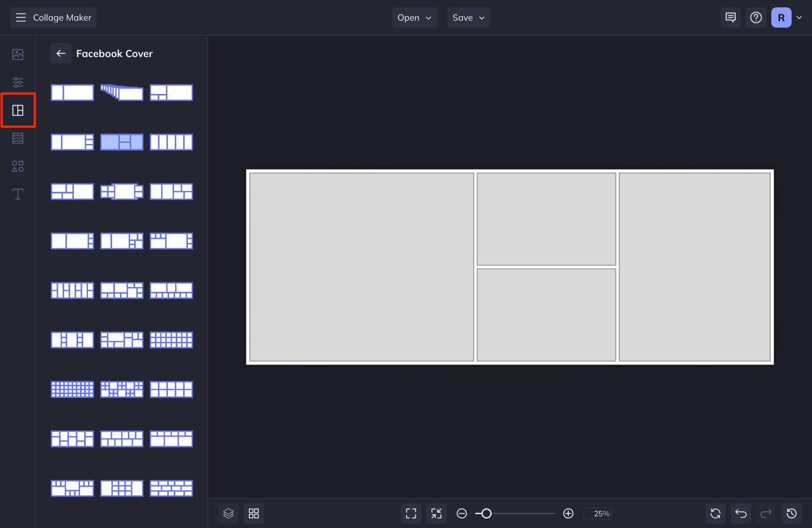Open the Help question mark
The width and height of the screenshot is (812, 528).
click(756, 17)
